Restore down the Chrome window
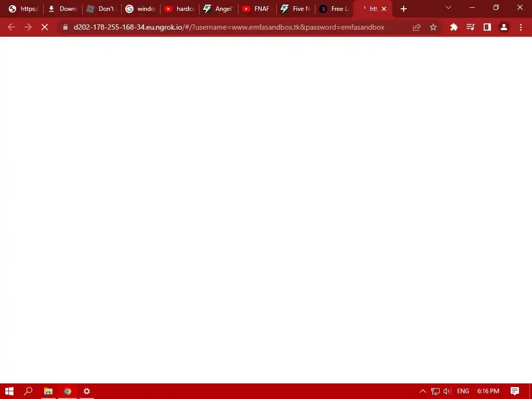This screenshot has width=532, height=399. 496,7
